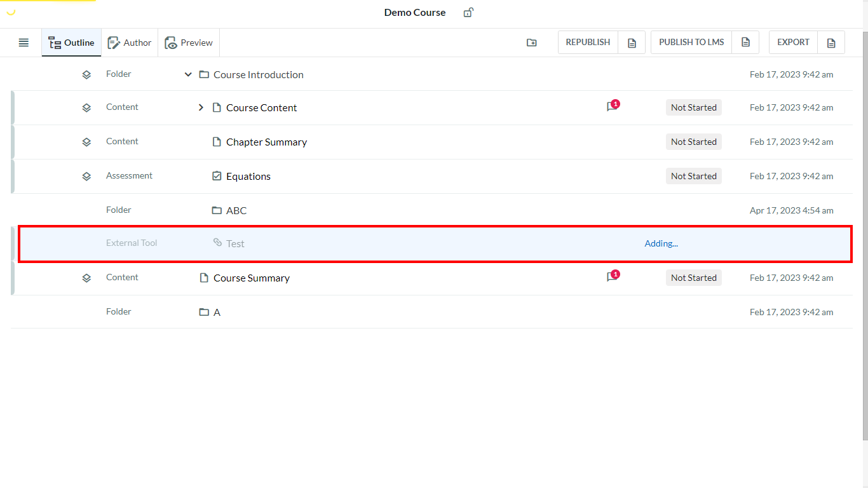Image resolution: width=868 pixels, height=488 pixels.
Task: Click the Folder type label on ABC row
Action: click(118, 210)
